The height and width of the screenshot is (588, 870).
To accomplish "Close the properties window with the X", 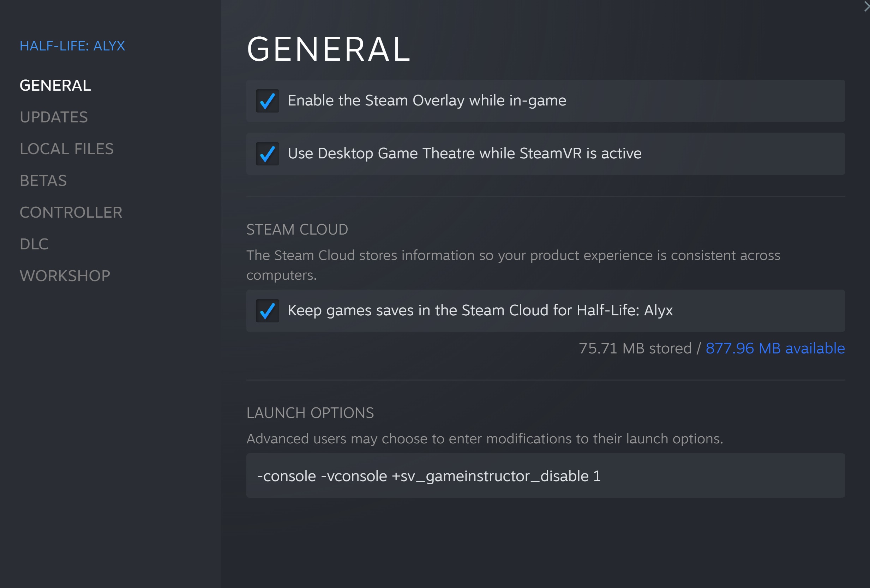I will coord(866,7).
